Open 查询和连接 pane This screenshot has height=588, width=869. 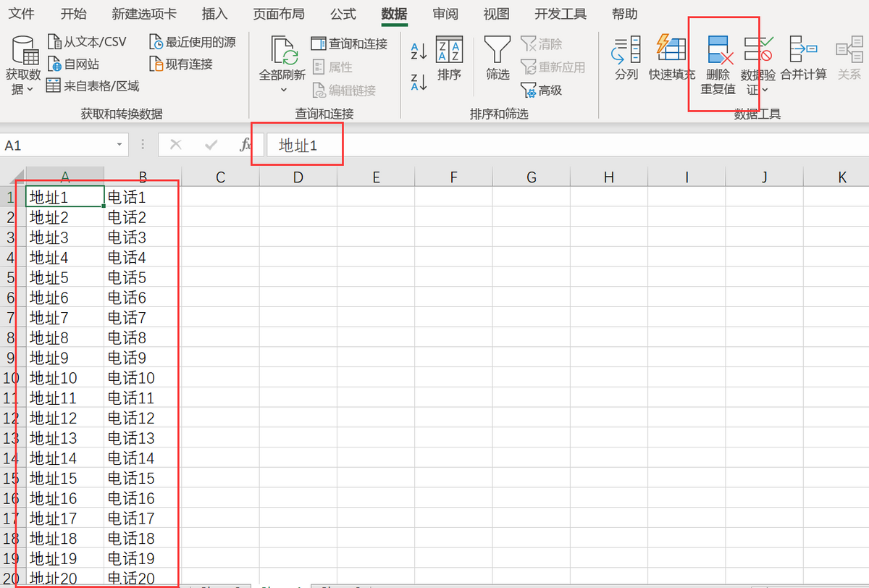point(350,44)
